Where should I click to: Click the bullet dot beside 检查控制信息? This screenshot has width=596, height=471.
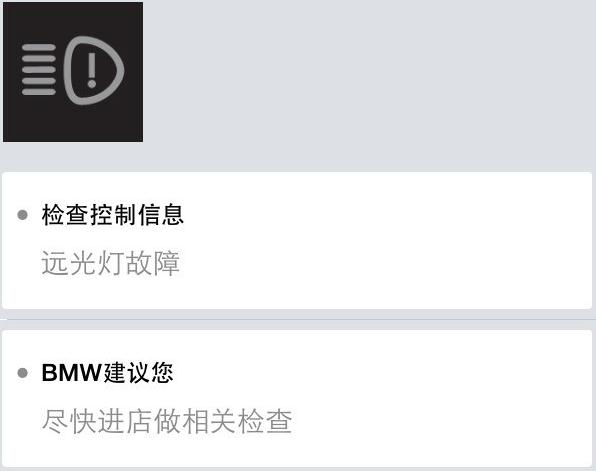[22, 215]
